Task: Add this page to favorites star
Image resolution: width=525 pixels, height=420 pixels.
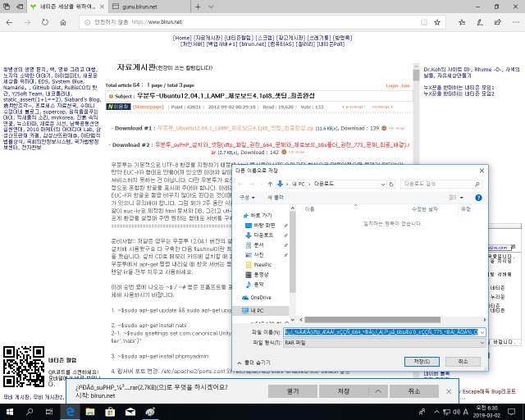Action: pyautogui.click(x=437, y=22)
